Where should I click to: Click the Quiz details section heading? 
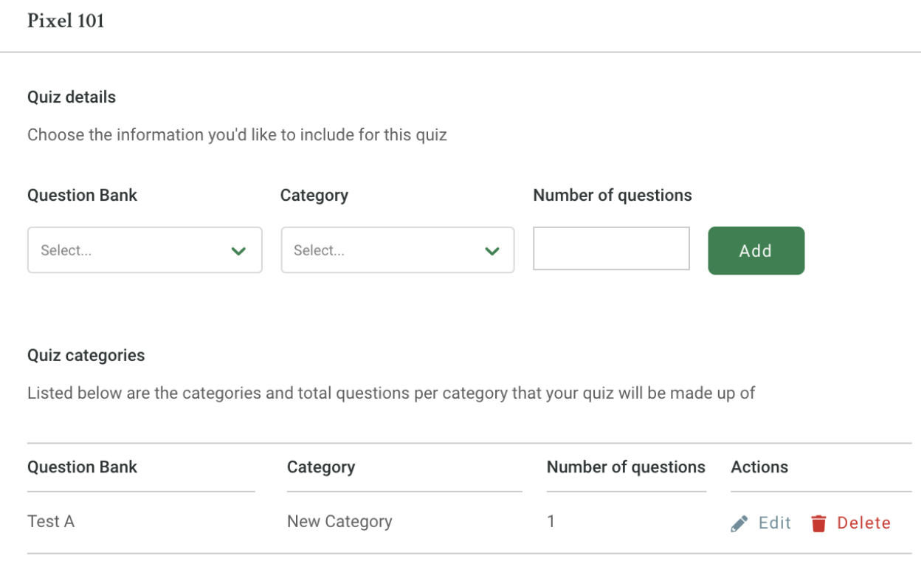click(72, 97)
